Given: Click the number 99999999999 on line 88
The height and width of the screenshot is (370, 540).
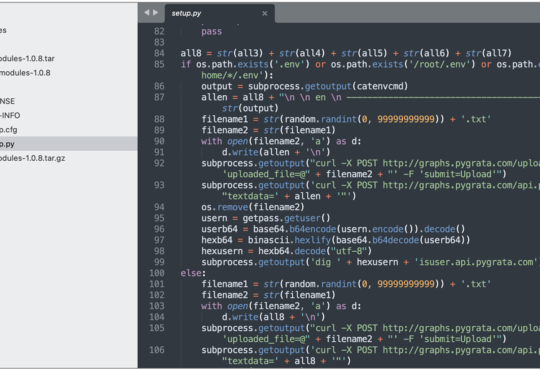Looking at the screenshot, I should pos(406,119).
